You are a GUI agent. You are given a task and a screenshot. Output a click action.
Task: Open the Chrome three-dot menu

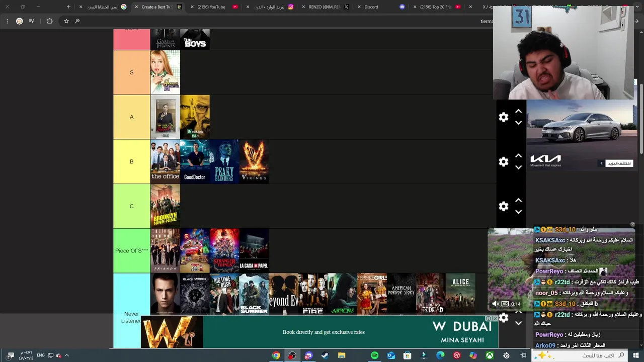pyautogui.click(x=7, y=21)
